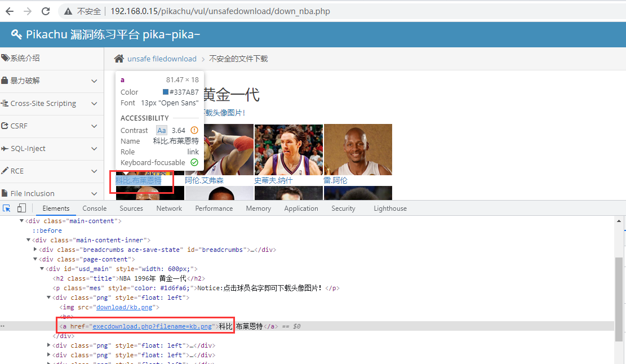
Task: Click the Aa contrast toggle in tooltip
Action: click(162, 130)
